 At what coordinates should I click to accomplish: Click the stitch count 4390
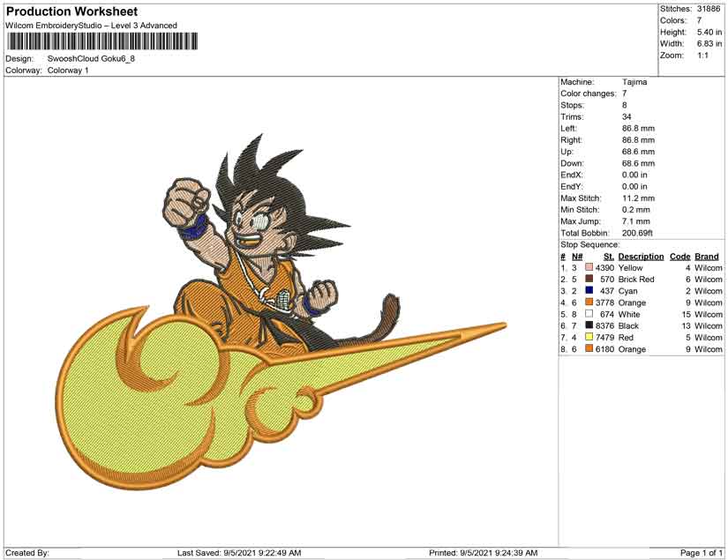click(604, 268)
